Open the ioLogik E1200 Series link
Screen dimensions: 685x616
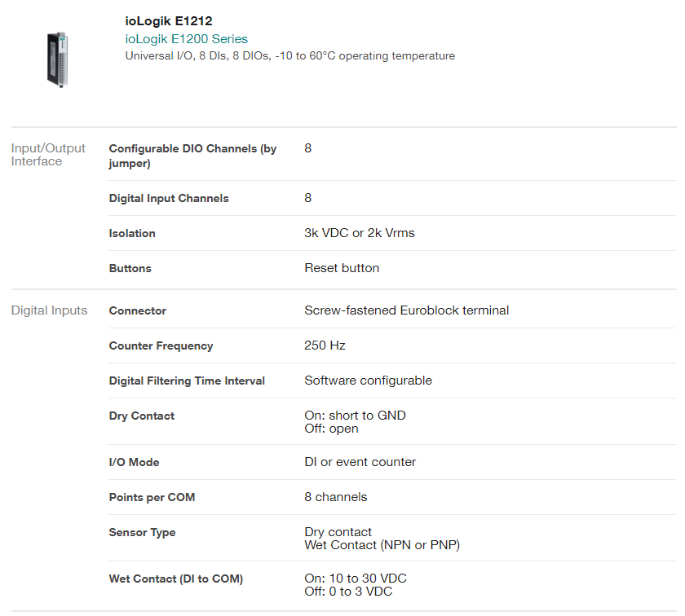(x=186, y=39)
